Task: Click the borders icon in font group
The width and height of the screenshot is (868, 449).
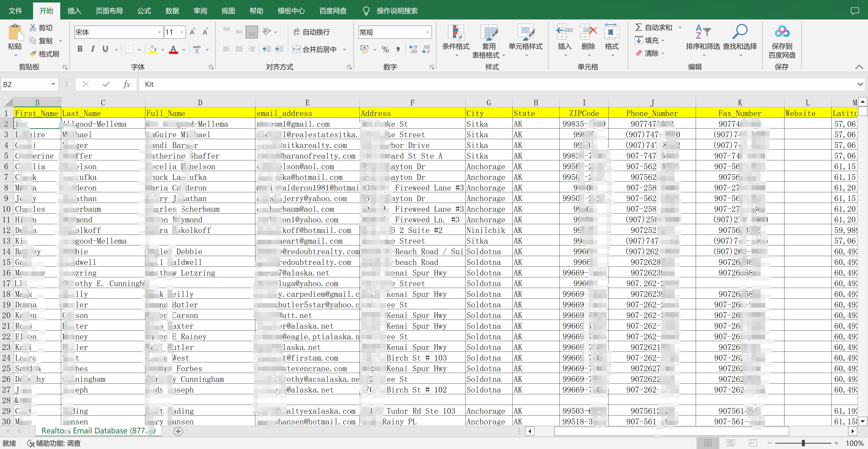Action: tap(129, 50)
